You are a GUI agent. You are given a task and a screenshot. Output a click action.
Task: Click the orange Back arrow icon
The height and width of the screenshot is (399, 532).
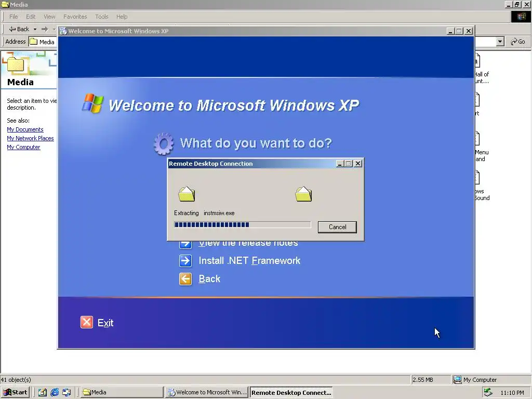tap(185, 279)
